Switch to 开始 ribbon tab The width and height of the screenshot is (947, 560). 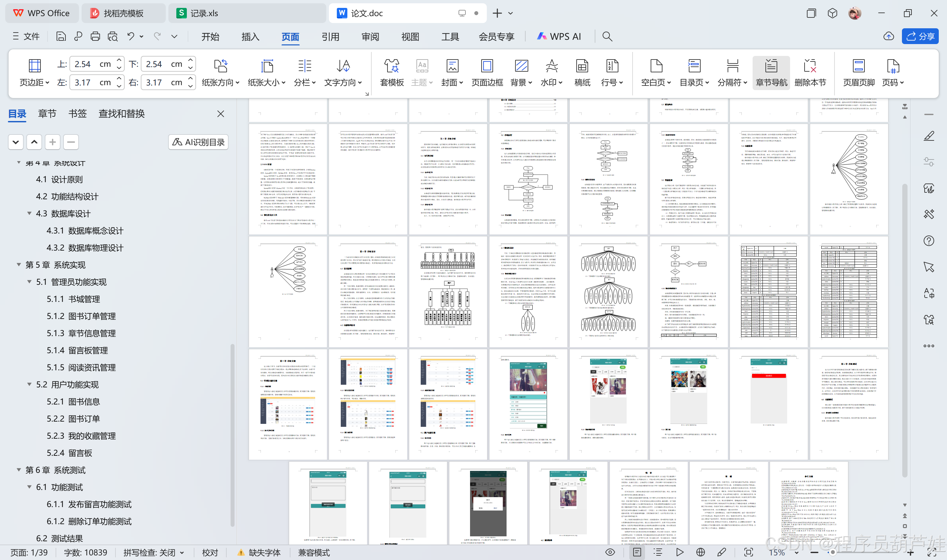pos(210,37)
